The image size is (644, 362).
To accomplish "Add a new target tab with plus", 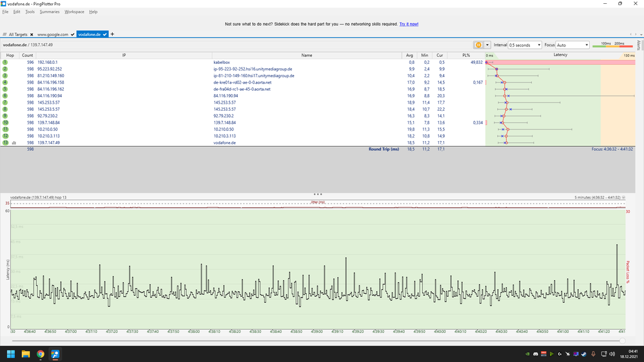I will pos(113,35).
